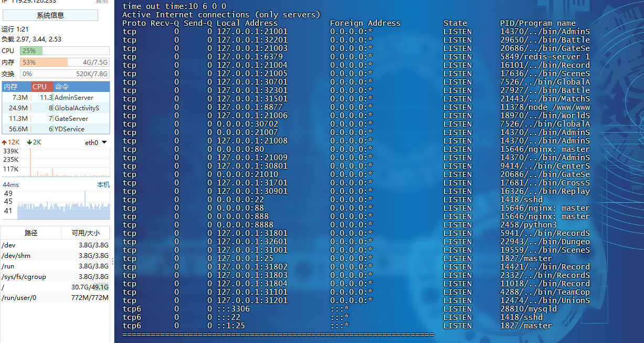Select the /run disk row
644x343 pixels.
pos(55,266)
